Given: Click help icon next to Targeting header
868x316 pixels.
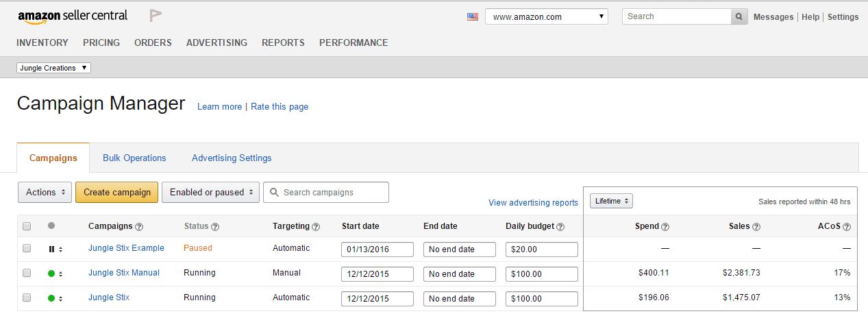Looking at the screenshot, I should pos(316,227).
